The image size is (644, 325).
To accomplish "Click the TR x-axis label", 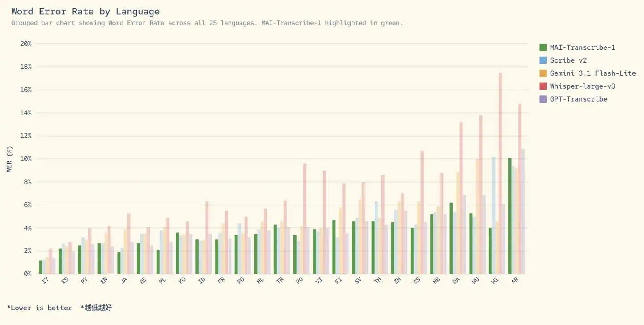I will click(280, 281).
